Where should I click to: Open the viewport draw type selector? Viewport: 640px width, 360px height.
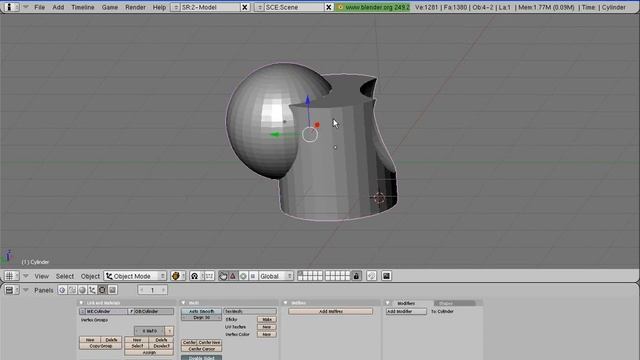178,276
